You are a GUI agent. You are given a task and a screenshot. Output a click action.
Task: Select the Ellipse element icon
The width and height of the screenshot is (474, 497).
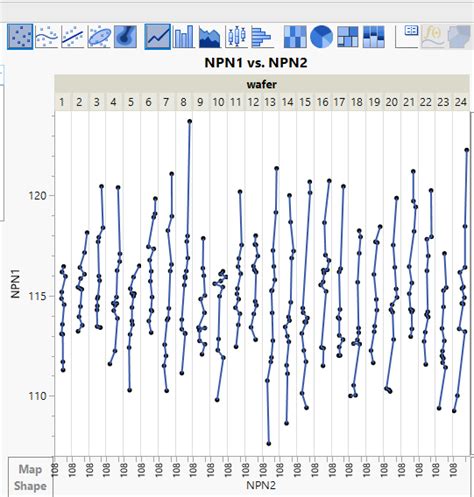pyautogui.click(x=99, y=36)
